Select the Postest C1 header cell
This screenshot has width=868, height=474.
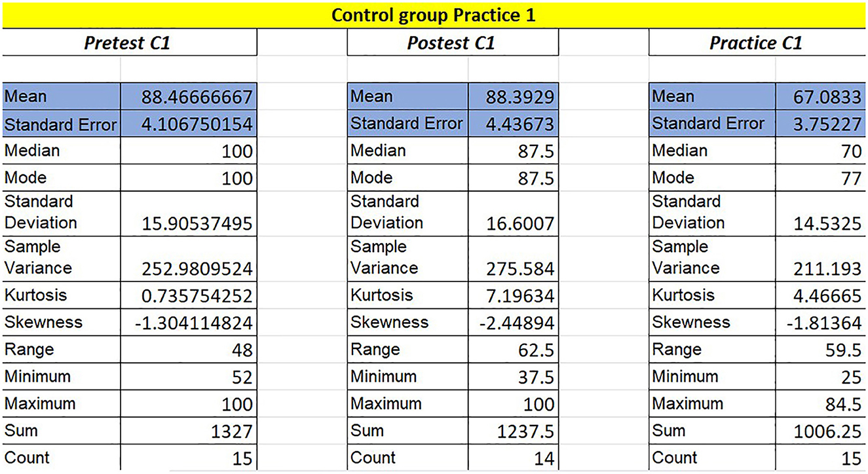[452, 43]
